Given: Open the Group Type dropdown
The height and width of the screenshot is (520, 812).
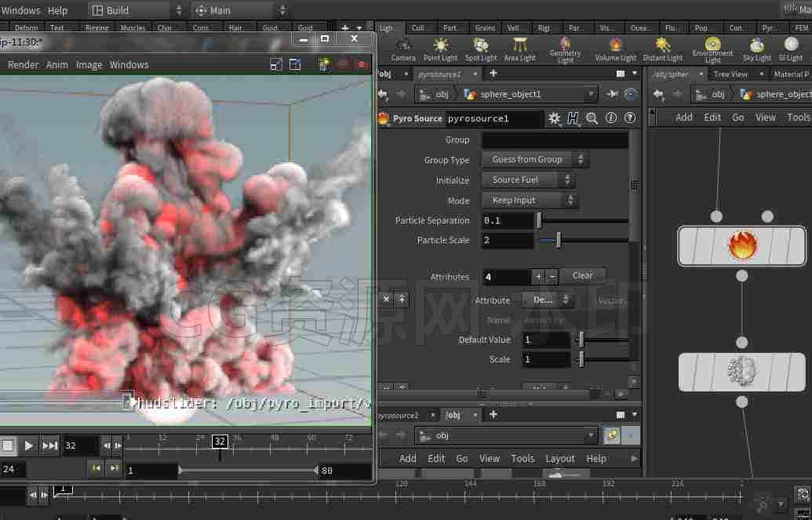Looking at the screenshot, I should [534, 159].
